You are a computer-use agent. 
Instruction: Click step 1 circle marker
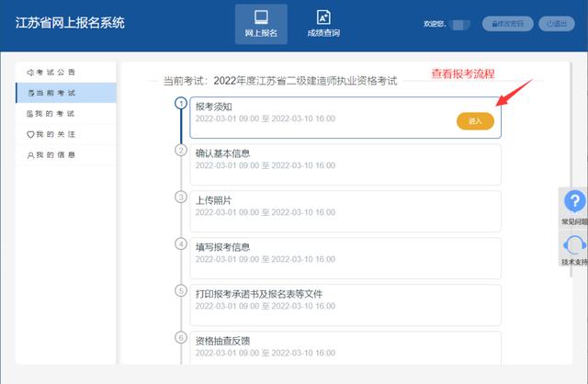click(181, 103)
